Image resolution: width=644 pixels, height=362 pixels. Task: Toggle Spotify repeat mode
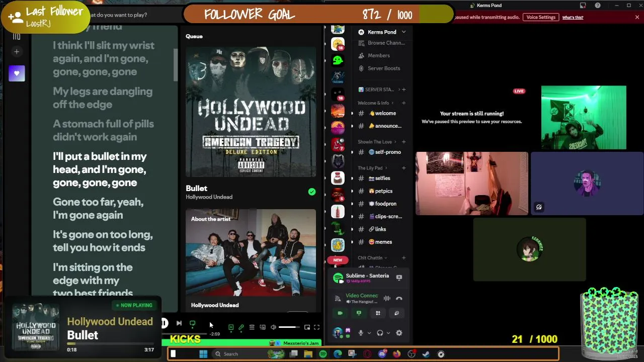(192, 324)
